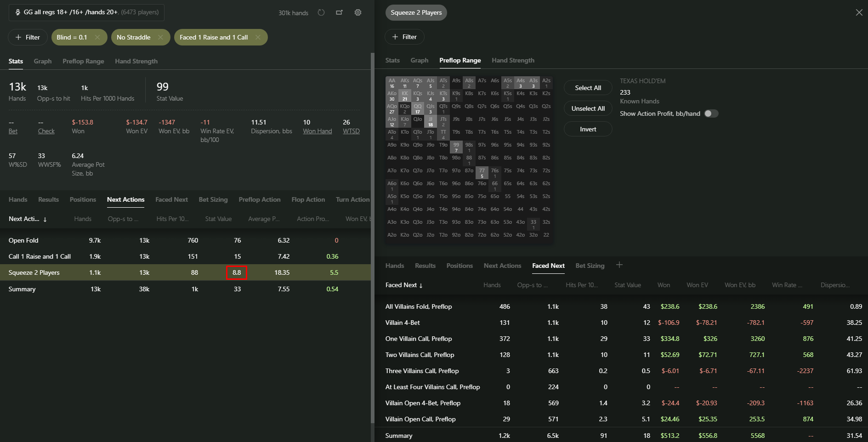Click the Invert button
Viewport: 868px width, 442px height.
coord(588,129)
